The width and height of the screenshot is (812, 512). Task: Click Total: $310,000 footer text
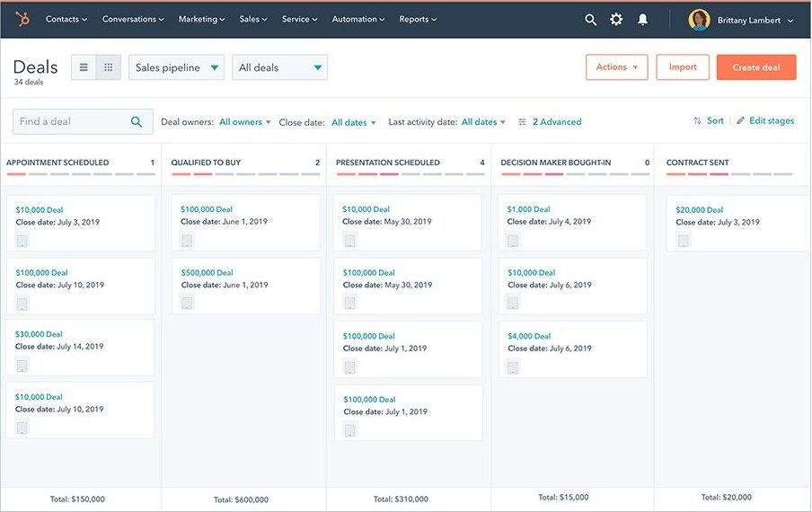pos(401,499)
